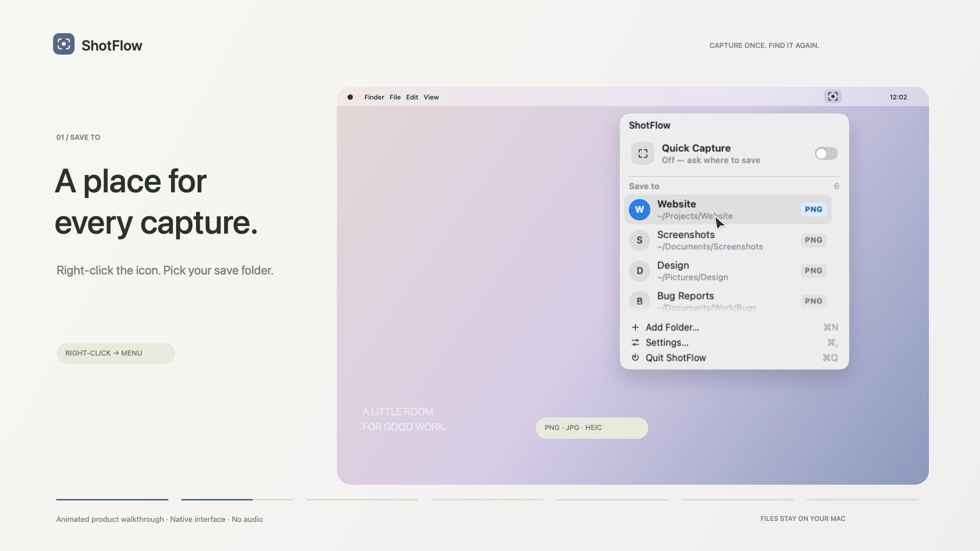Choose Quit ShotFlow
The width and height of the screenshot is (980, 551).
734,358
